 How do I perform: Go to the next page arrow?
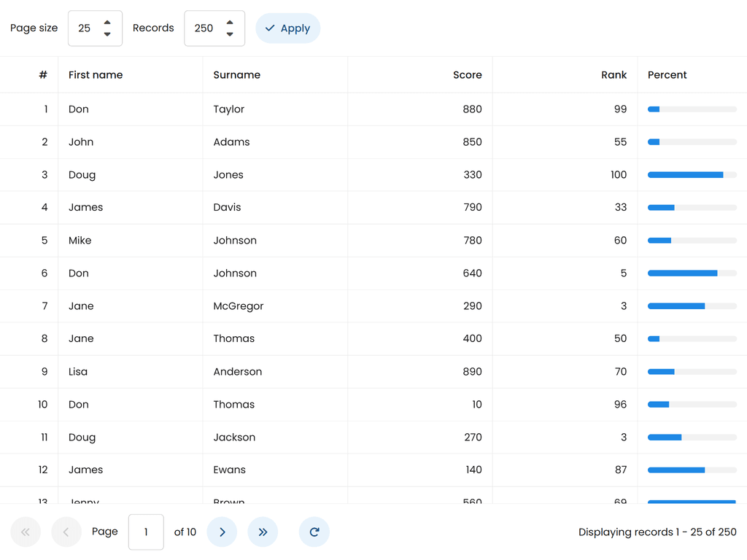coord(222,532)
